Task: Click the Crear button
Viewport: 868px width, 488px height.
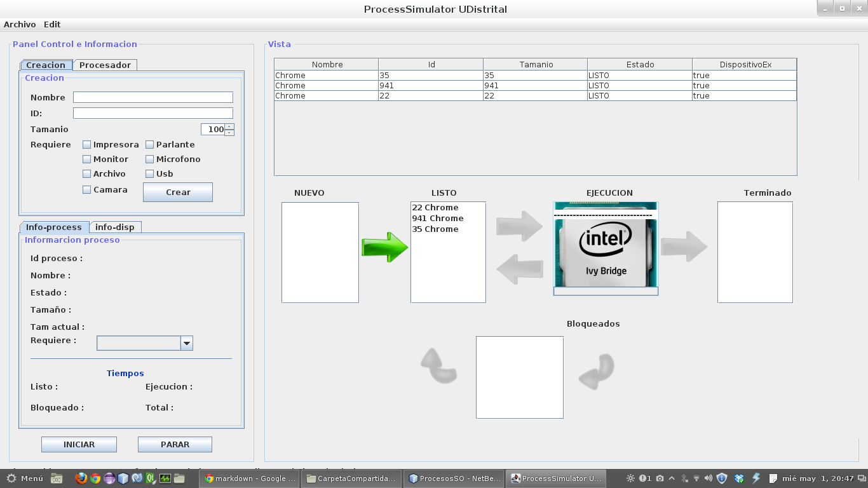Action: pyautogui.click(x=178, y=193)
